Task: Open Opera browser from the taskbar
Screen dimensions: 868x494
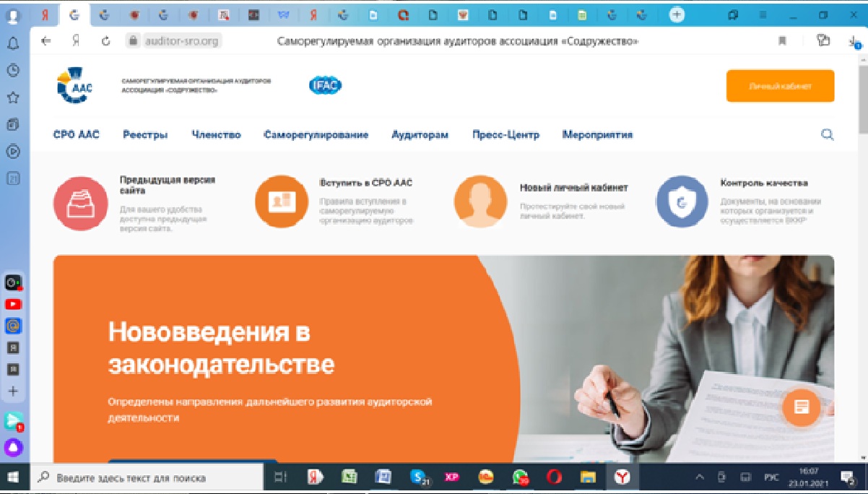Action: [555, 477]
